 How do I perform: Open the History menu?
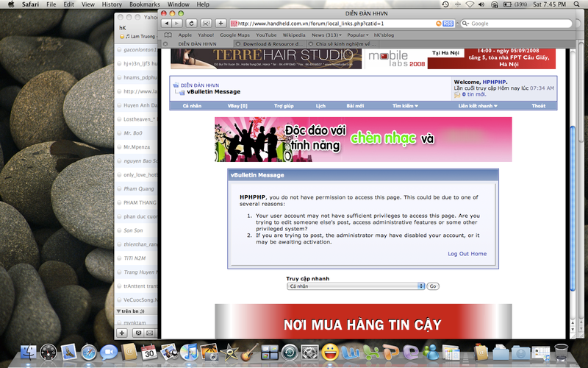[112, 4]
